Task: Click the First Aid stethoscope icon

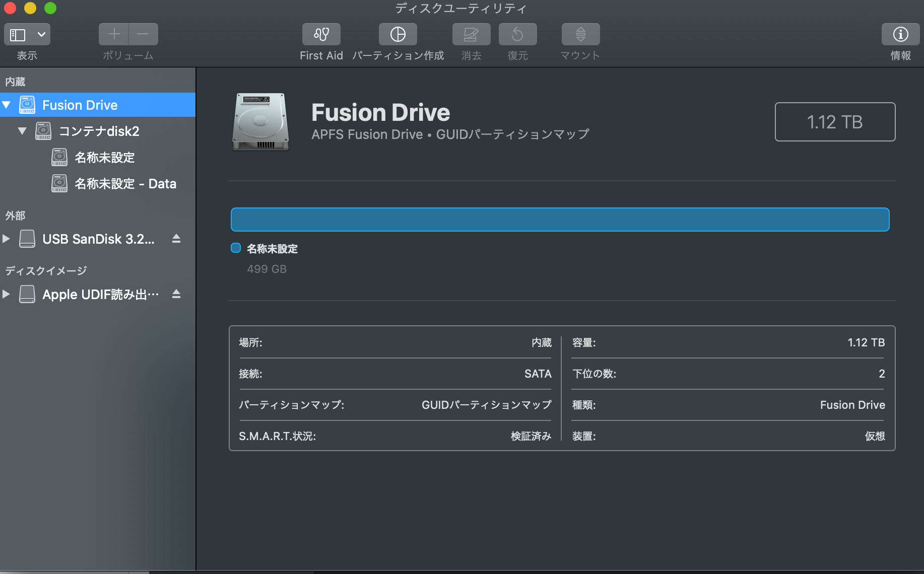Action: point(321,34)
